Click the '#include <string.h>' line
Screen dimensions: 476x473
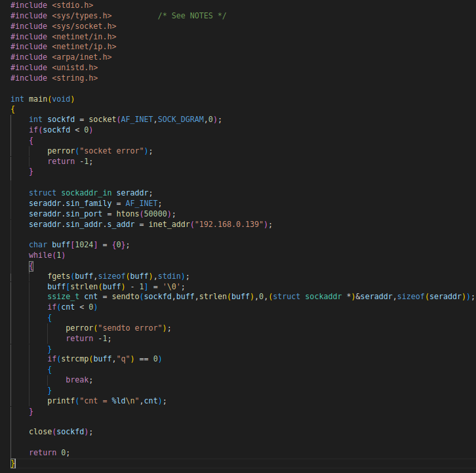[54, 78]
